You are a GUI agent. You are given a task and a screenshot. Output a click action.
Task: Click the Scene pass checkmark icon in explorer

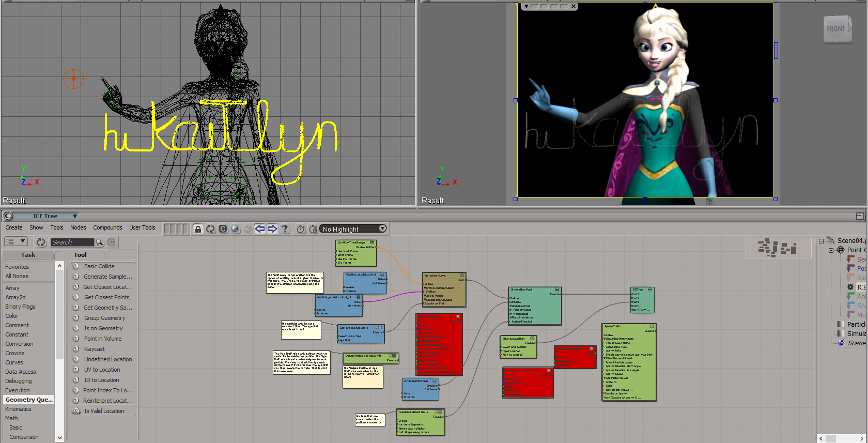pyautogui.click(x=841, y=343)
